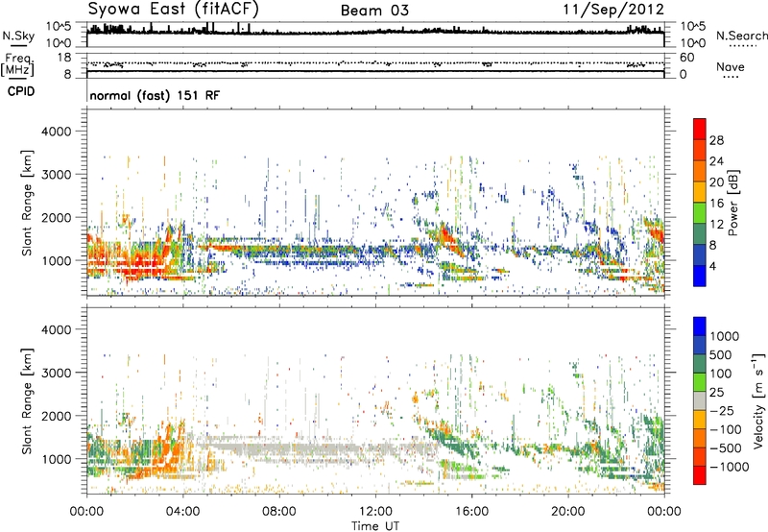Click the "Slant Range [km]" label of power panel
The image size is (768, 532).
[27, 203]
